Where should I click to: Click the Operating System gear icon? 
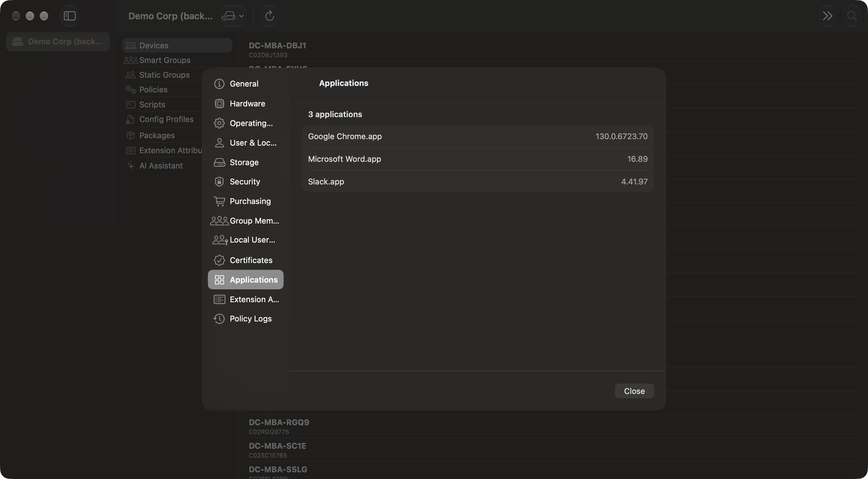[219, 123]
